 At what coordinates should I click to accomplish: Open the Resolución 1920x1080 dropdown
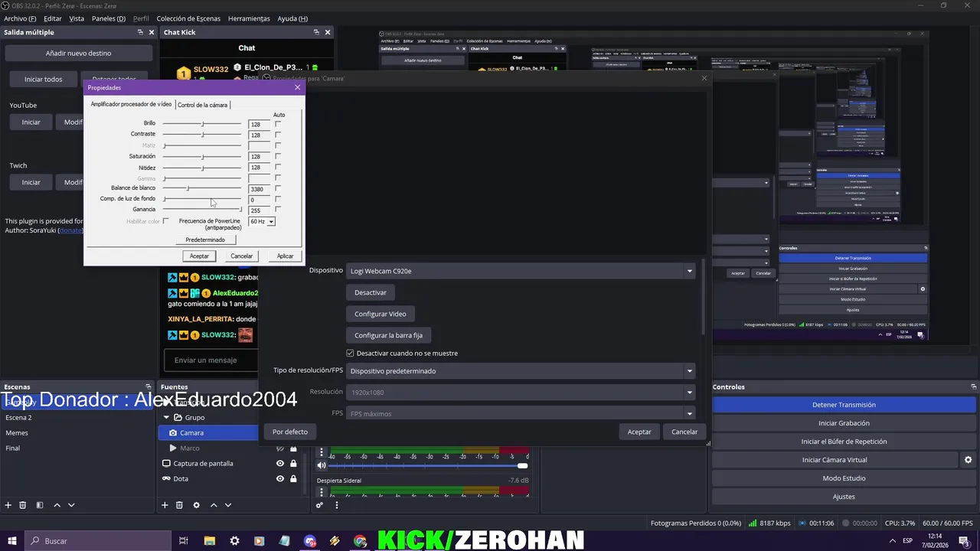521,393
